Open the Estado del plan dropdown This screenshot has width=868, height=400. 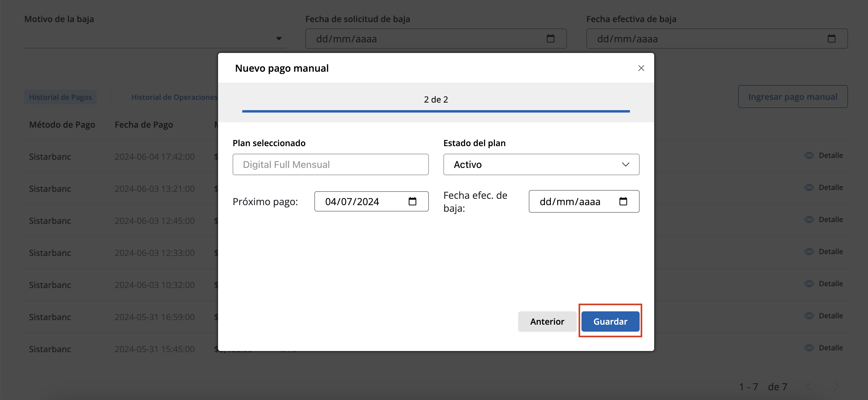tap(541, 164)
